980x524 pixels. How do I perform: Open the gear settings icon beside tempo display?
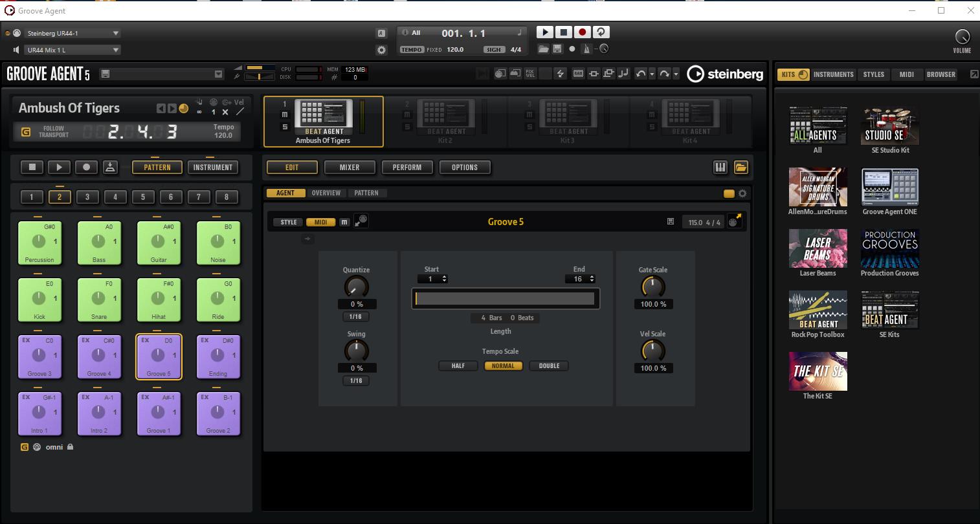[382, 50]
